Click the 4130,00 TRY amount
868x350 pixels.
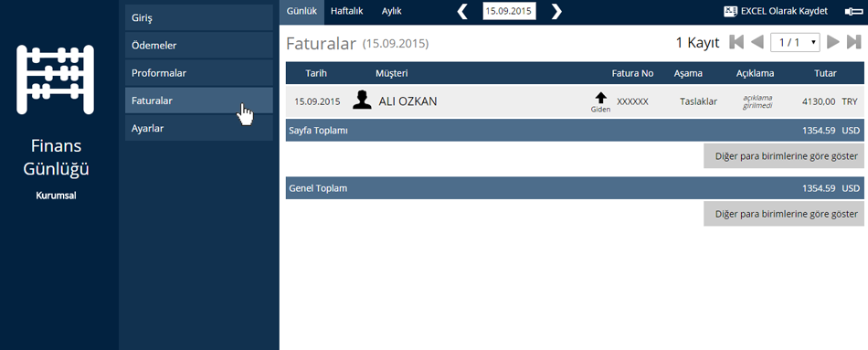(x=830, y=101)
